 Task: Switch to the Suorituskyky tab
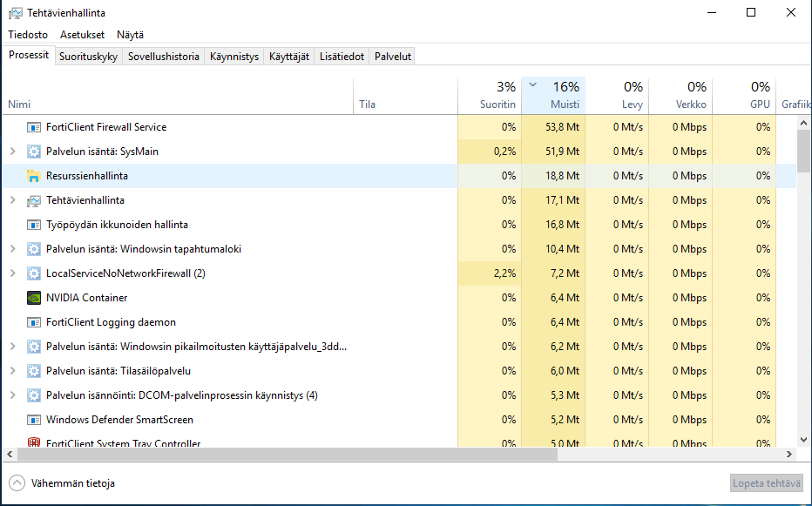pos(89,57)
